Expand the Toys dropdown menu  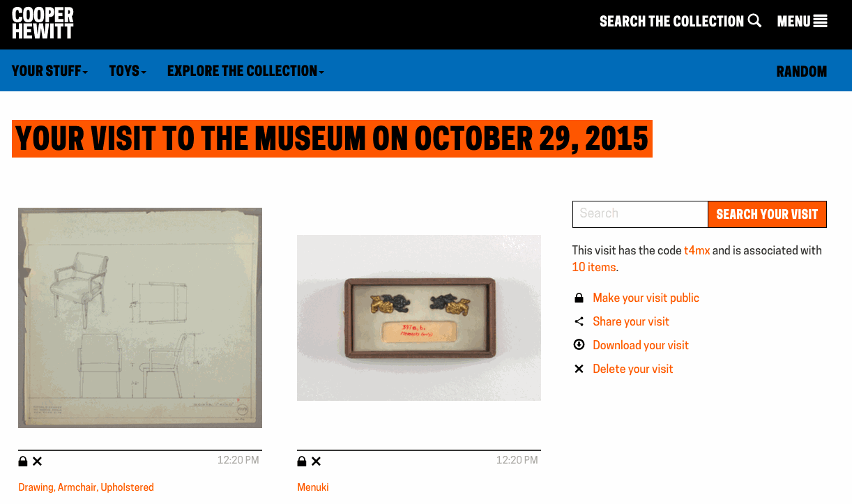pyautogui.click(x=128, y=71)
